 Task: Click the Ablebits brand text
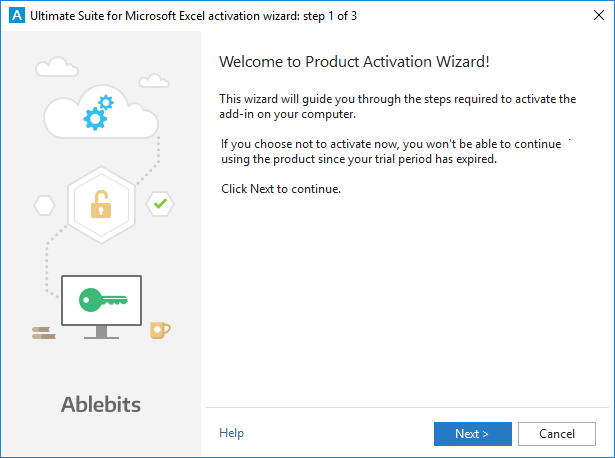coord(101,404)
